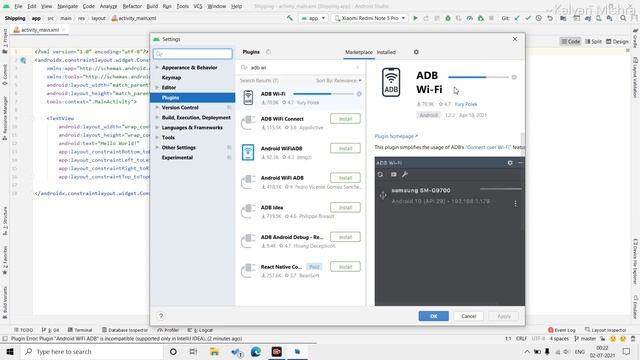Select Keymap in the settings tree
This screenshot has height=360, width=640.
coord(171,78)
